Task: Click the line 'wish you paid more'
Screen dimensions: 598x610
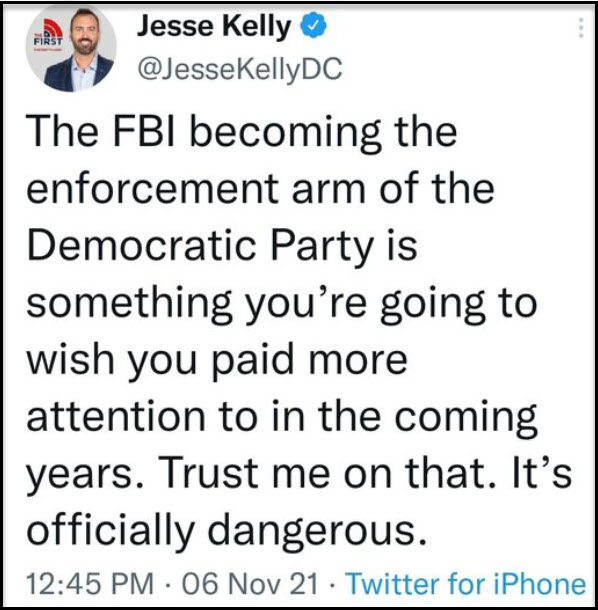Action: pos(217,360)
